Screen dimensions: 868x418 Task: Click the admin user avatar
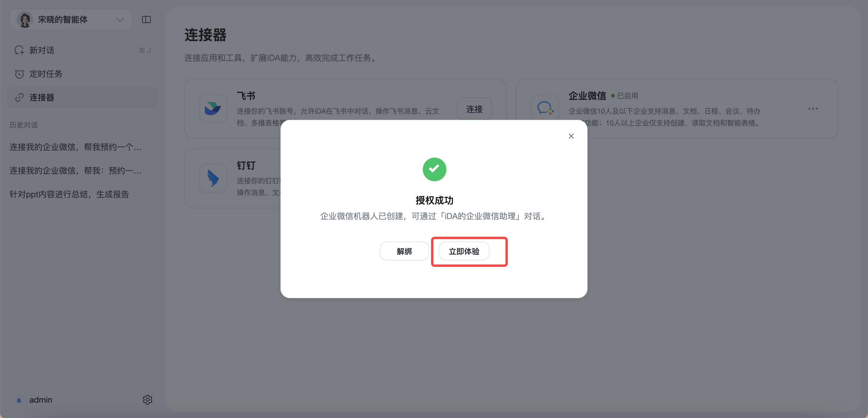(x=19, y=400)
